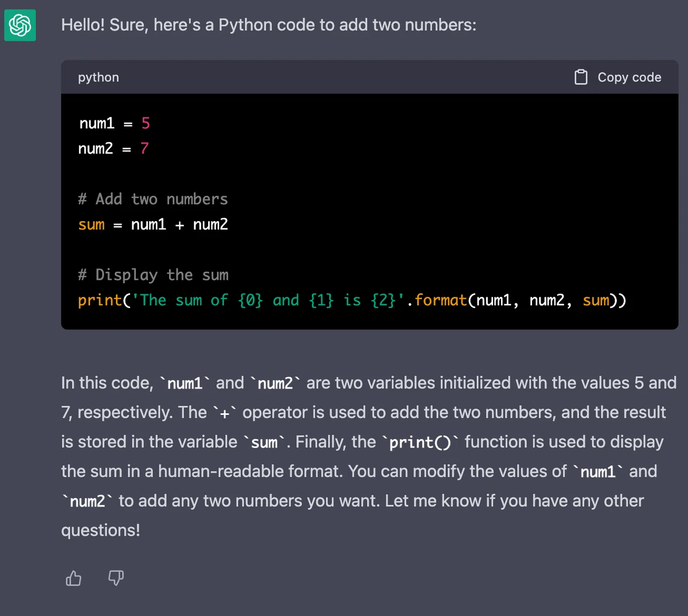Click the python language label
Image resolution: width=688 pixels, height=616 pixels.
coord(99,77)
